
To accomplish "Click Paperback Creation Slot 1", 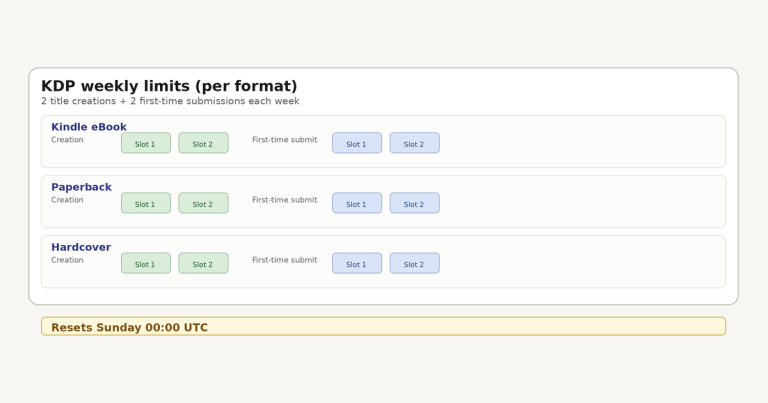I will point(146,203).
